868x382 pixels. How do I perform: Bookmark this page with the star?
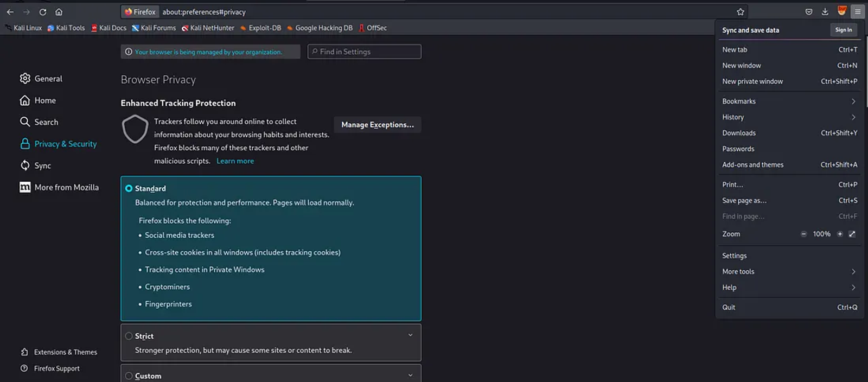tap(741, 12)
